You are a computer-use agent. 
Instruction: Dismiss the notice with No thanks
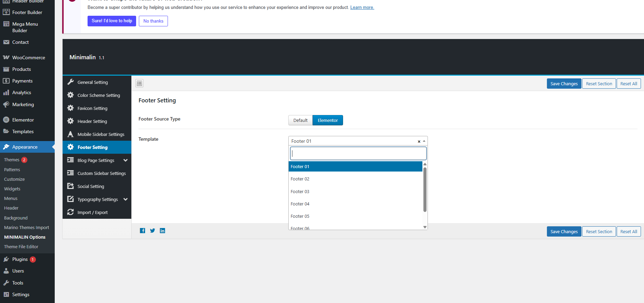click(153, 21)
